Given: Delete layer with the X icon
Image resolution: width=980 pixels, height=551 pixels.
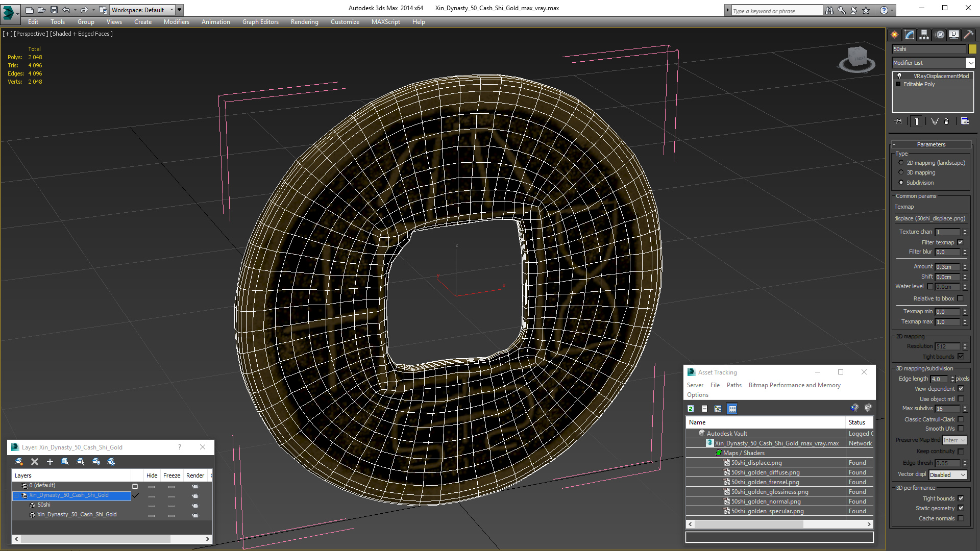Looking at the screenshot, I should [x=35, y=462].
